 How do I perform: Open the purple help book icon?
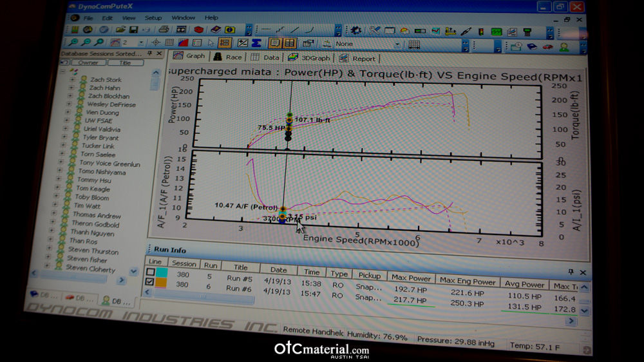(x=216, y=30)
